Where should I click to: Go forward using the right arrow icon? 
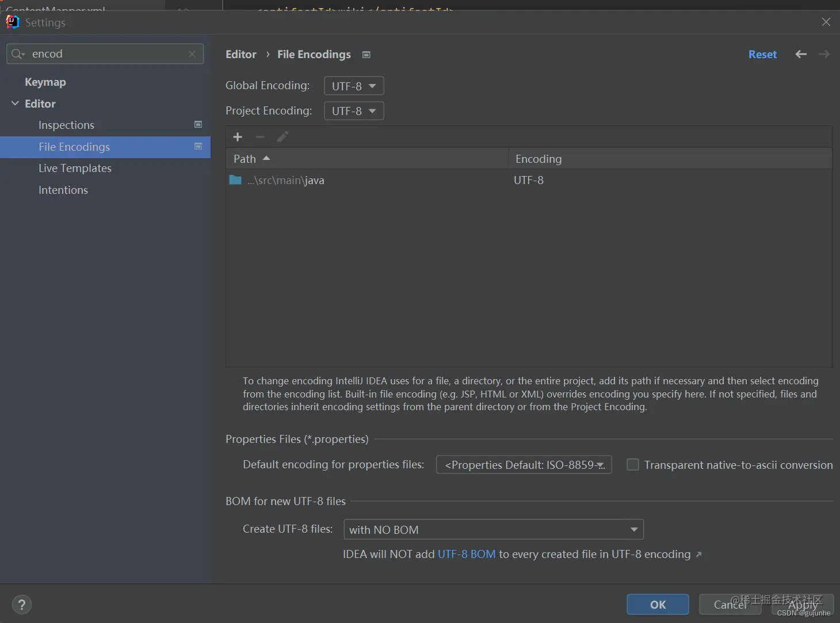824,54
